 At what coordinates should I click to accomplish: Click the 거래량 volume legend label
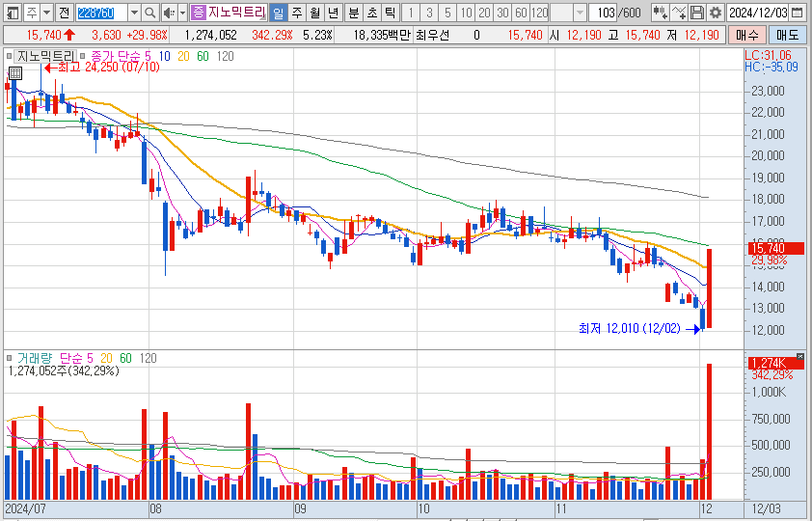click(x=35, y=358)
